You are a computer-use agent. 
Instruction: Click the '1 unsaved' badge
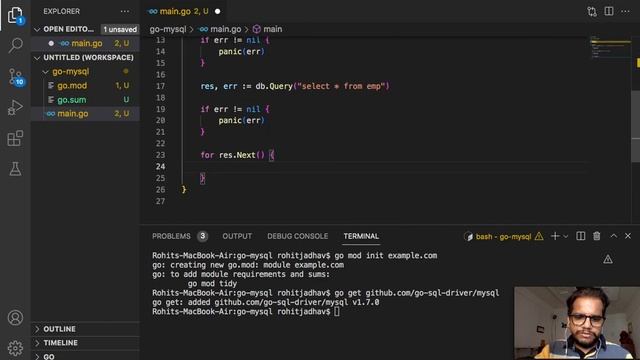pos(120,29)
